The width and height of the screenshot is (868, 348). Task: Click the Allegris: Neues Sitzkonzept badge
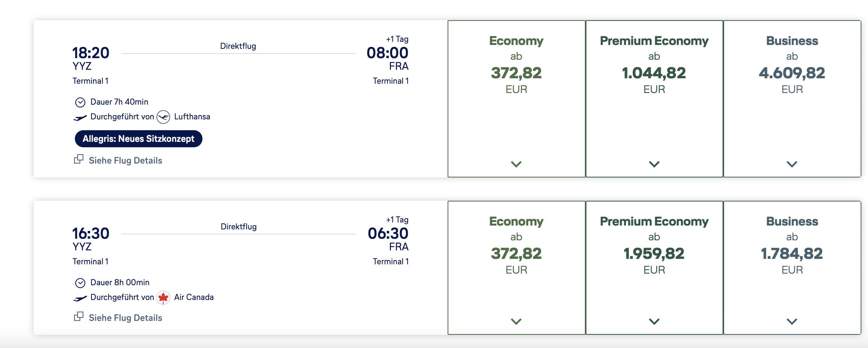pyautogui.click(x=138, y=139)
